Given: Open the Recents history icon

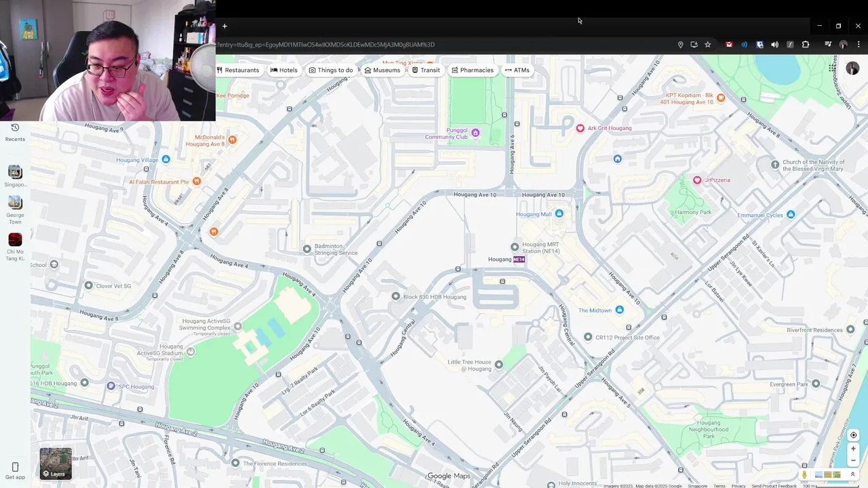Looking at the screenshot, I should 15,127.
